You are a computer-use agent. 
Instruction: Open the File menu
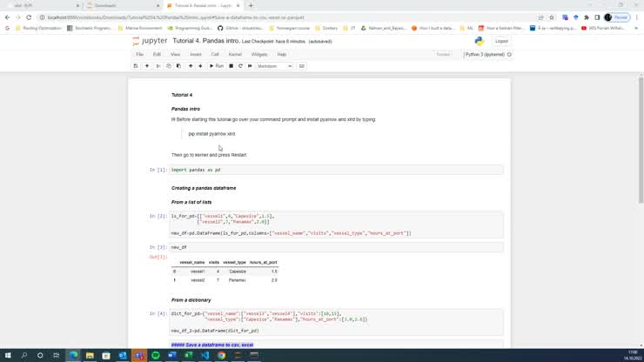click(x=139, y=54)
